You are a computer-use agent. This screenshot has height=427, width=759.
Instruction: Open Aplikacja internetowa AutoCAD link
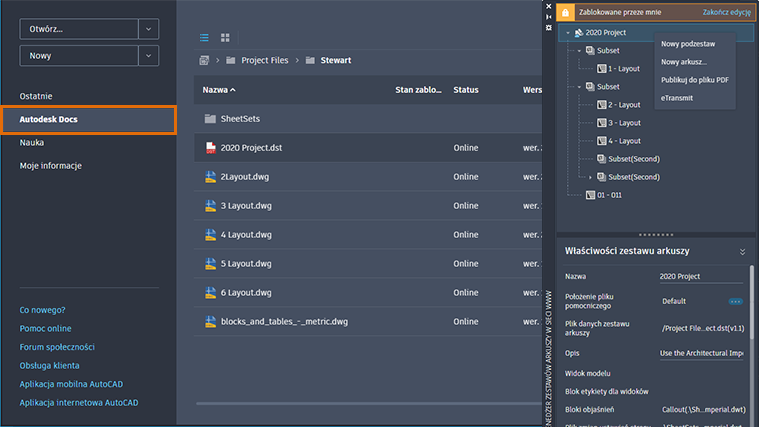coord(79,402)
